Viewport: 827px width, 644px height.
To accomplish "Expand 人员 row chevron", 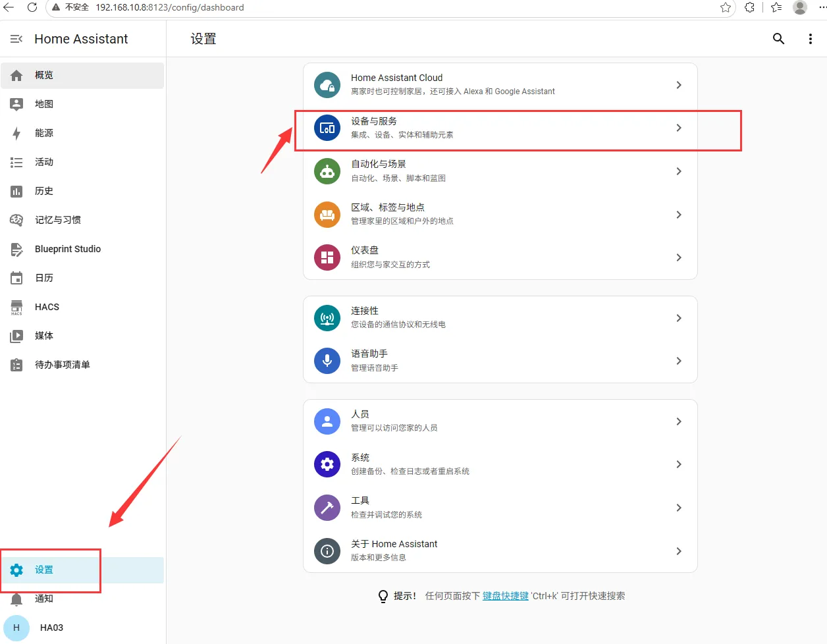I will click(679, 421).
